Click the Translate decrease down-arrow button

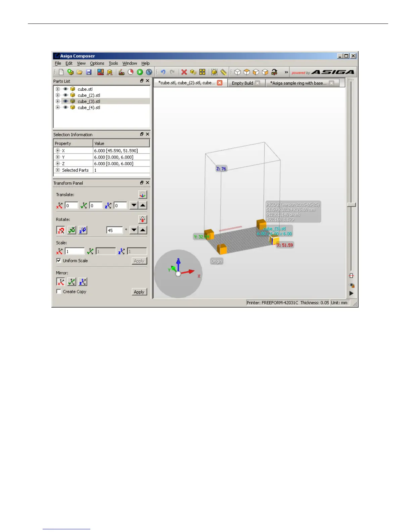pos(134,205)
